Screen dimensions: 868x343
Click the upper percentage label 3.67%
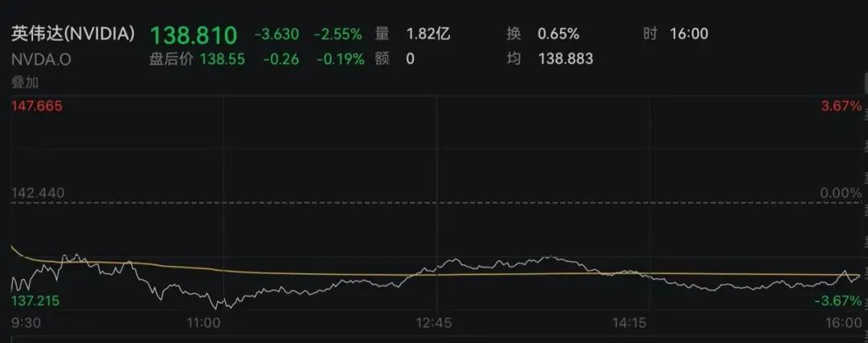tap(841, 106)
